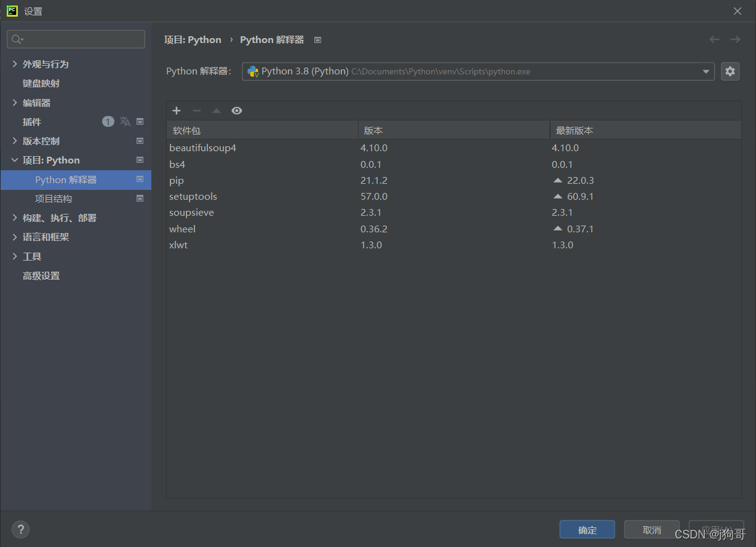Select the setuptools package row
The width and height of the screenshot is (756, 547).
[454, 196]
